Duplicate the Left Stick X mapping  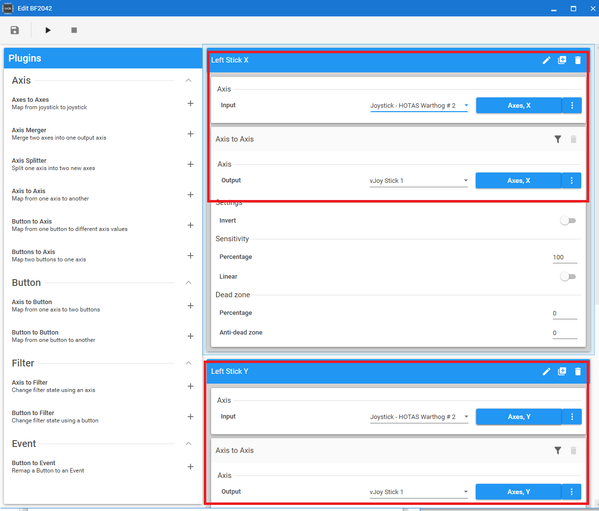562,60
